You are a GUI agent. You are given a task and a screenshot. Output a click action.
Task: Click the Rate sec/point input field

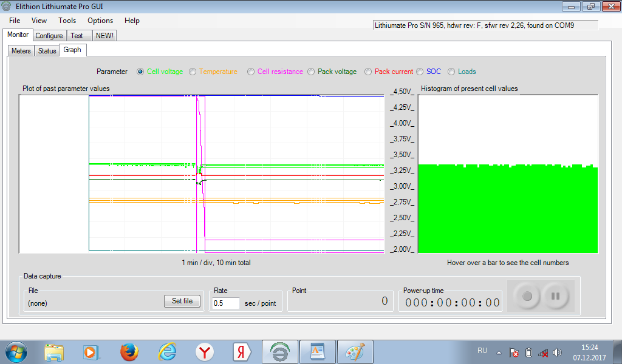coord(226,303)
